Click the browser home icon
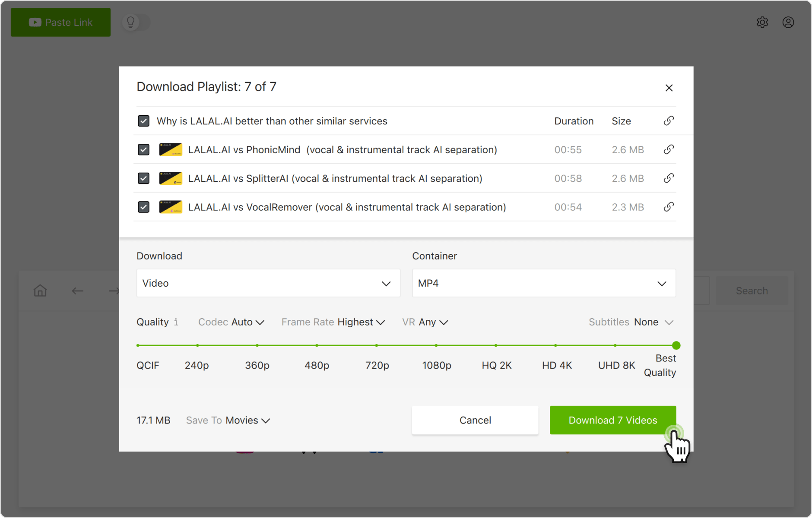Image resolution: width=812 pixels, height=518 pixels. [40, 291]
